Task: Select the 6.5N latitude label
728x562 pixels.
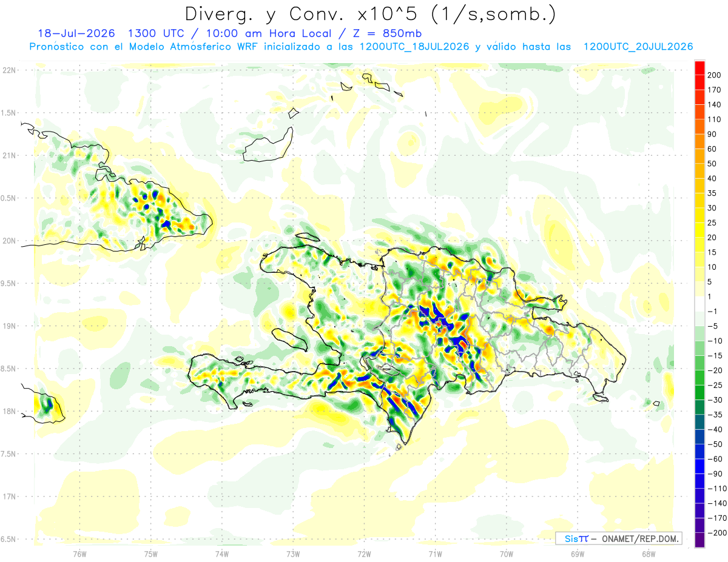Action: tap(8, 539)
